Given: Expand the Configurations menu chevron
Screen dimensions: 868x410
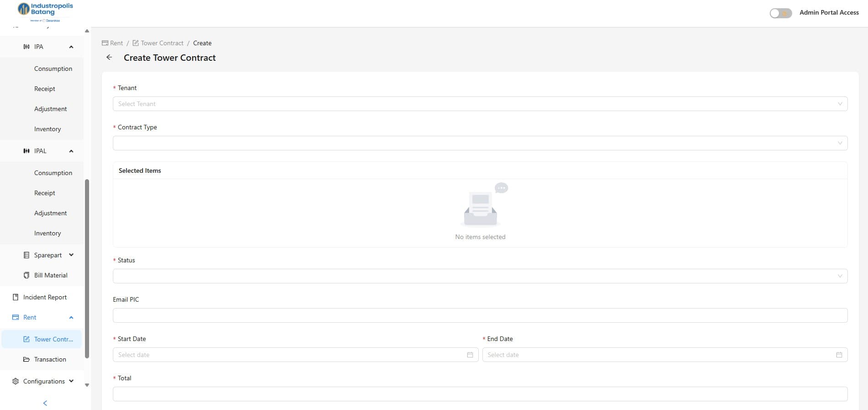Looking at the screenshot, I should pos(71,381).
